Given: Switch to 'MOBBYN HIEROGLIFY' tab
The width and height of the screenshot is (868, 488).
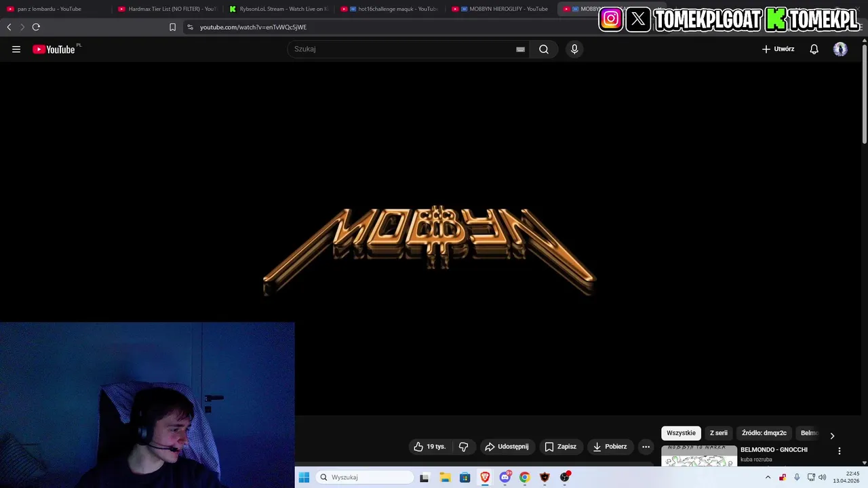Looking at the screenshot, I should tap(500, 9).
